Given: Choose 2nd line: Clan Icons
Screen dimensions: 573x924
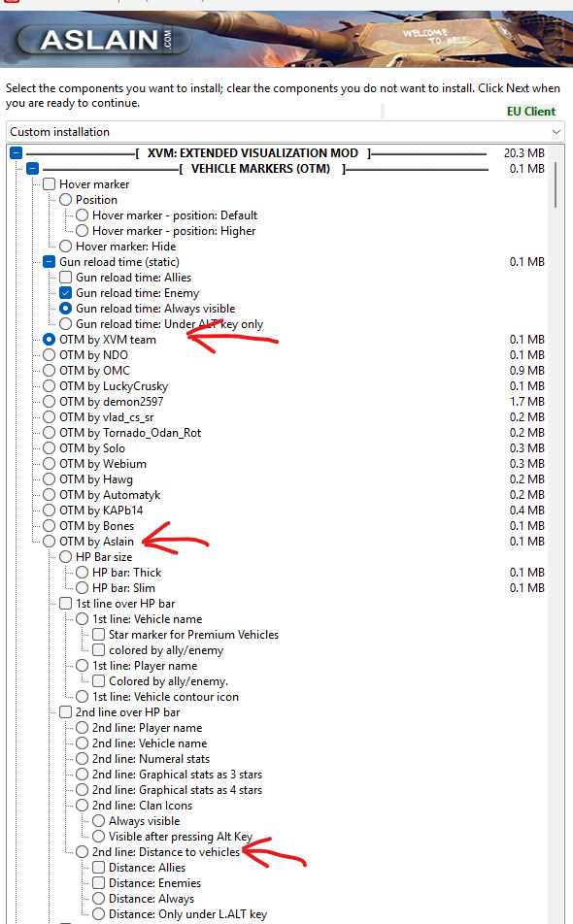Looking at the screenshot, I should pyautogui.click(x=82, y=806).
